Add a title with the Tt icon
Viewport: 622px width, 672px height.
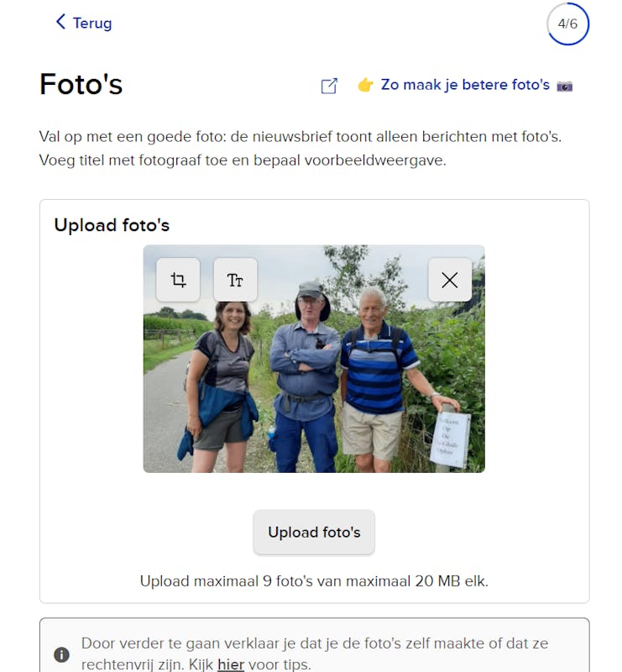[x=235, y=280]
